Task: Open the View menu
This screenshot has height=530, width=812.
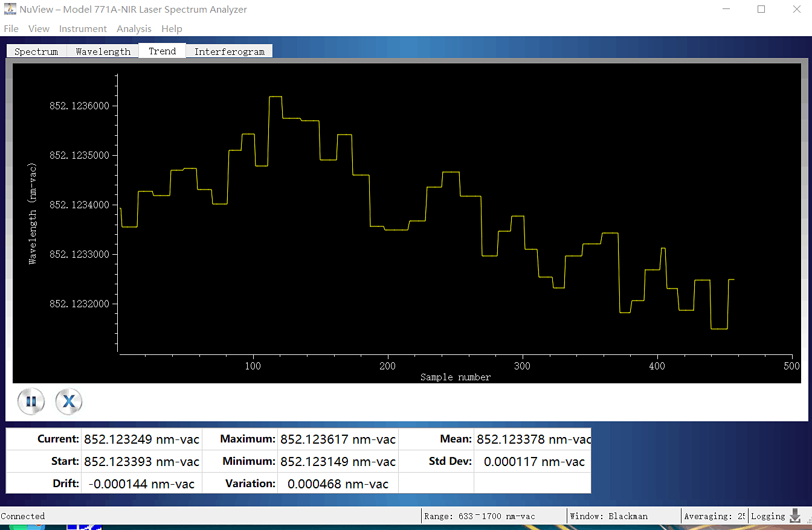Action: click(39, 29)
